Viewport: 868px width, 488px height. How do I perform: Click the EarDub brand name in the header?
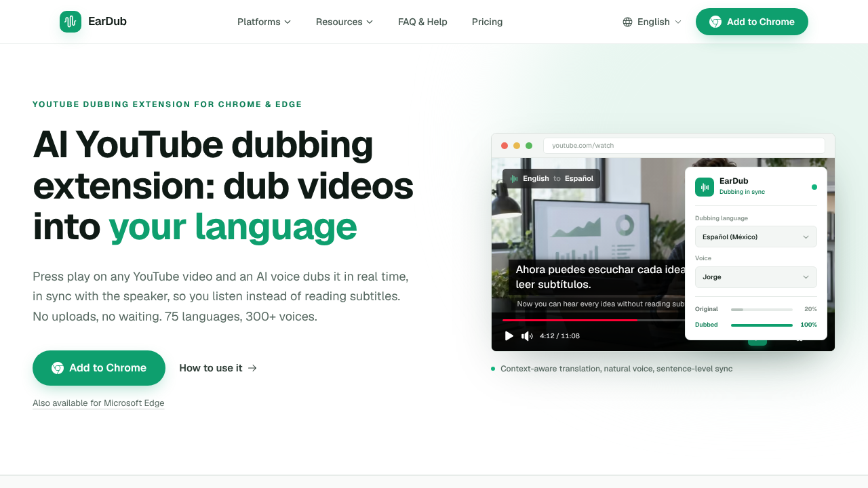point(107,22)
